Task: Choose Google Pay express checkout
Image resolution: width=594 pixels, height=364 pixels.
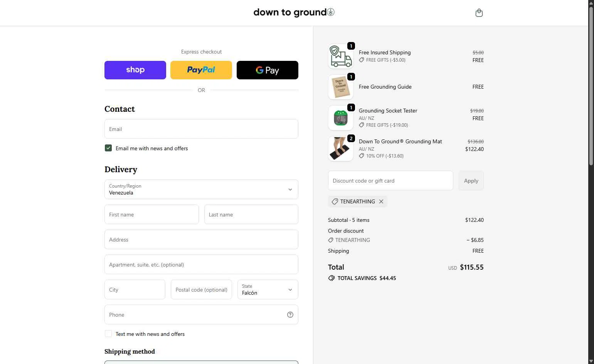Action: coord(268,70)
